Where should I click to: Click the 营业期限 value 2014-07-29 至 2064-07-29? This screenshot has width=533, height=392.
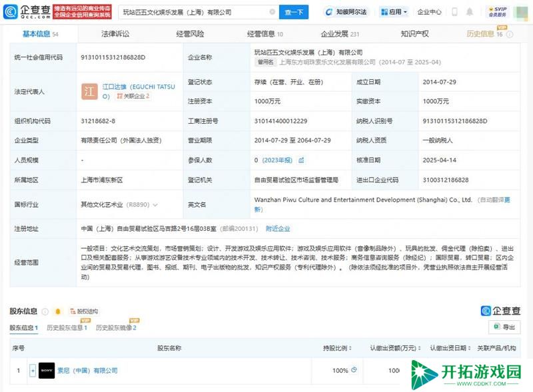pos(292,140)
